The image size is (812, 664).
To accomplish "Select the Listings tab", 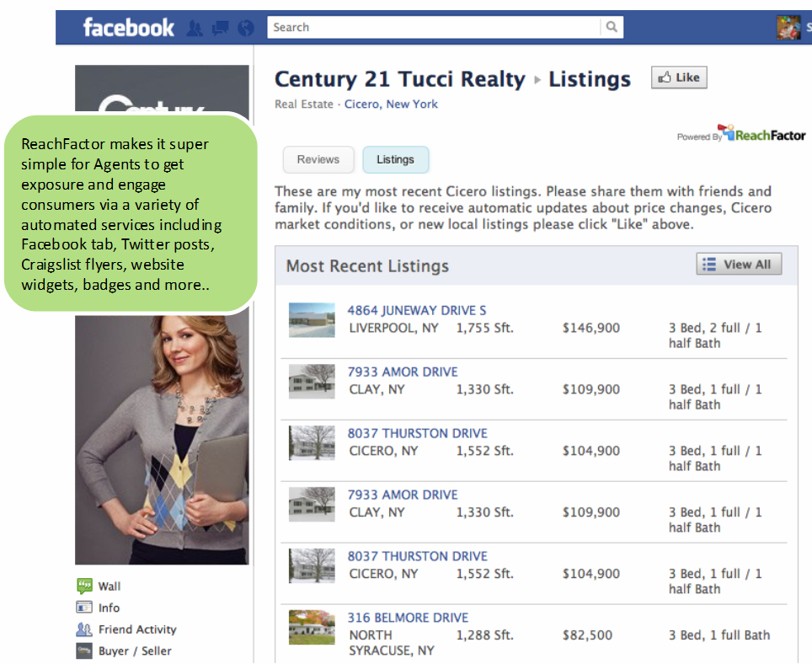I will coord(395,159).
